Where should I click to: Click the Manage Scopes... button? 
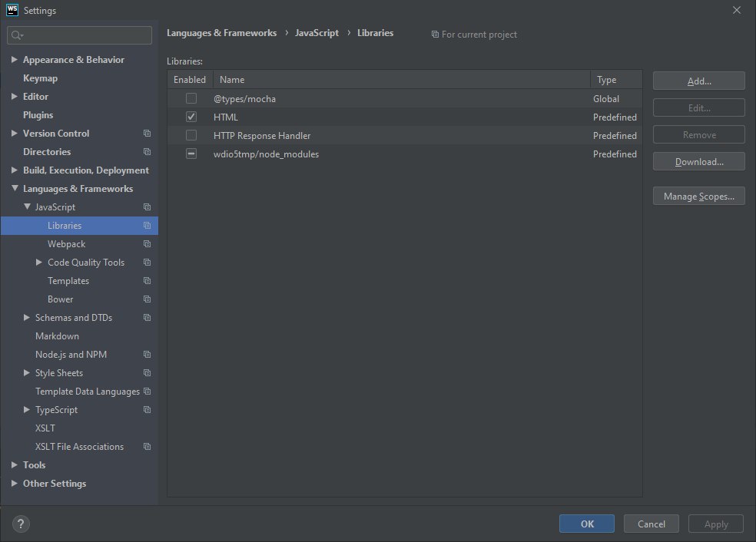[x=698, y=196]
